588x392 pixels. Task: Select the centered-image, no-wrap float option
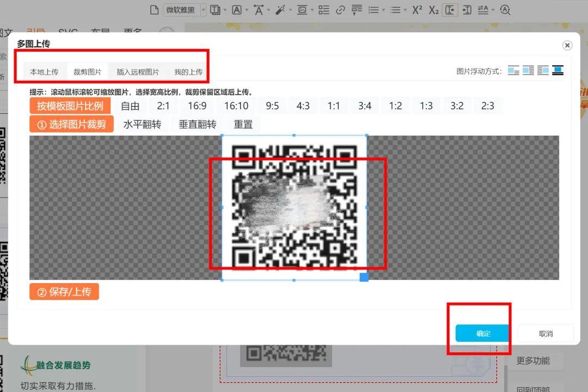click(558, 71)
